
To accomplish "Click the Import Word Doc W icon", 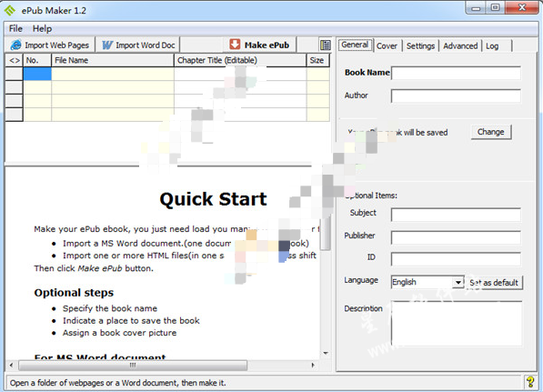I will pos(107,45).
